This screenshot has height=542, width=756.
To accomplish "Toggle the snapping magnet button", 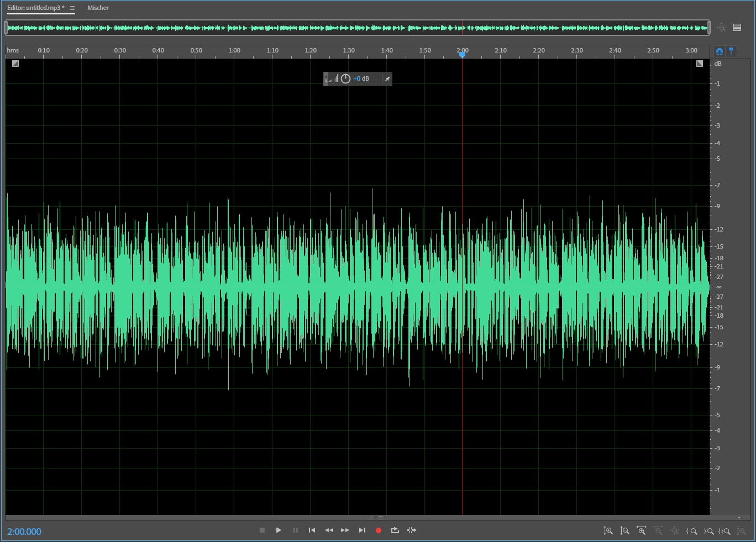I will 719,51.
